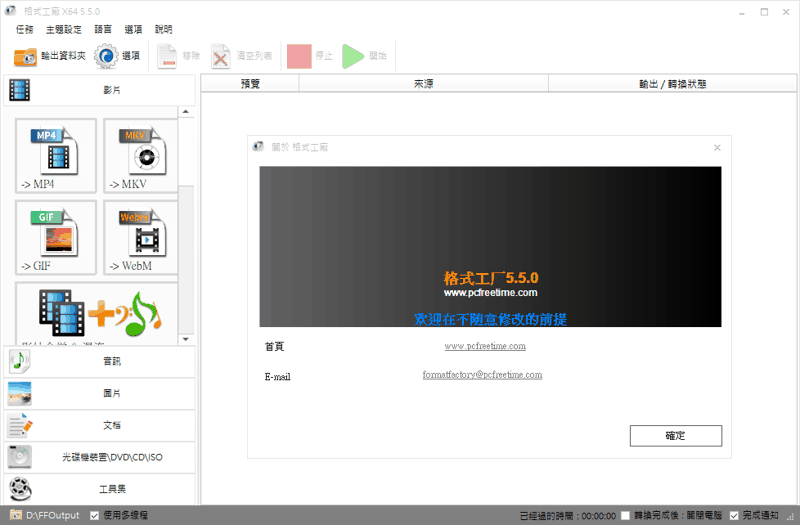Click the 選項 options gear icon
800x525 pixels.
(x=106, y=56)
